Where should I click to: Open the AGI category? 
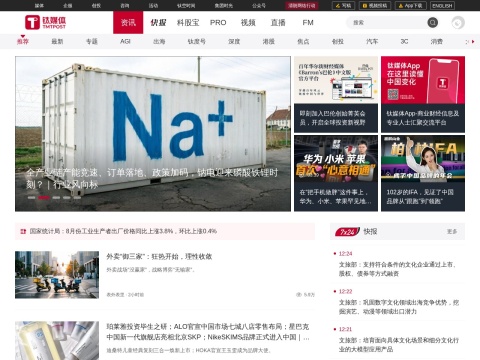(125, 41)
